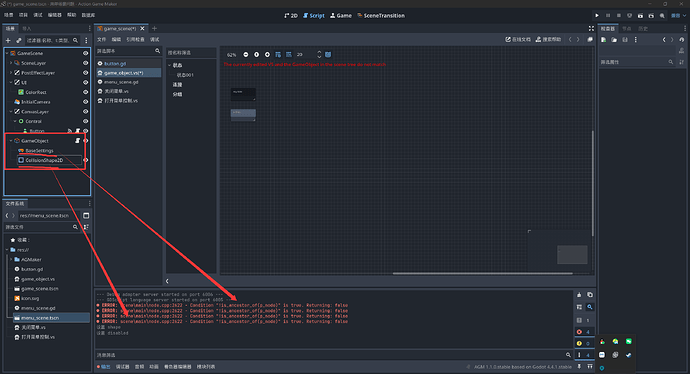The image size is (690, 374).
Task: Open the layout dropdown at top right
Action: (x=678, y=15)
